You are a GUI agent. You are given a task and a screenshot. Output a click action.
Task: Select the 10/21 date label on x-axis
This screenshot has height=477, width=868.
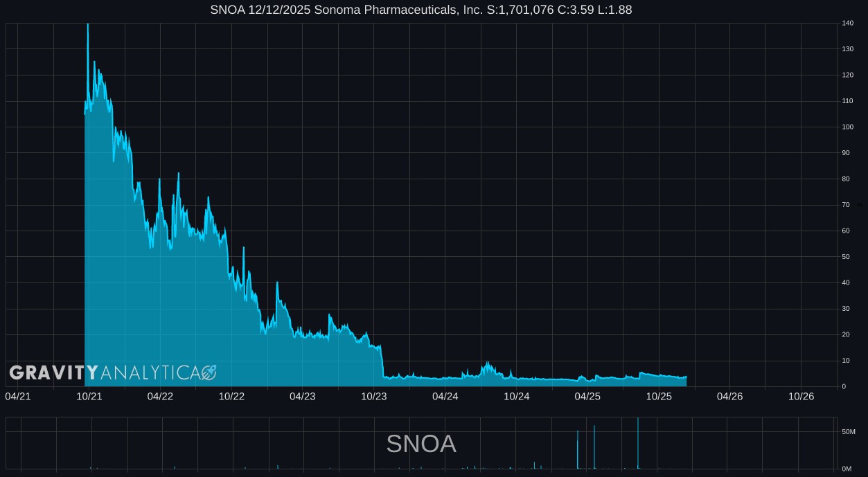point(89,396)
